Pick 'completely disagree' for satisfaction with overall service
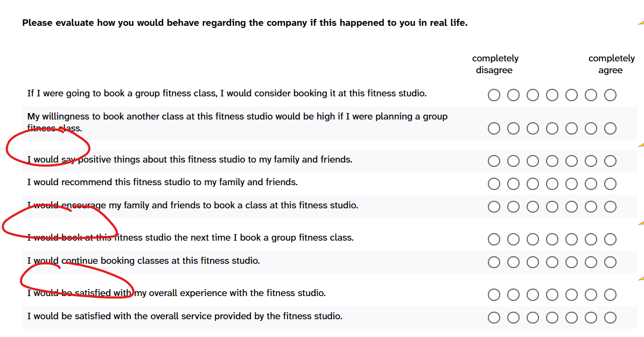Viewport: 644px width, 337px height. [494, 318]
